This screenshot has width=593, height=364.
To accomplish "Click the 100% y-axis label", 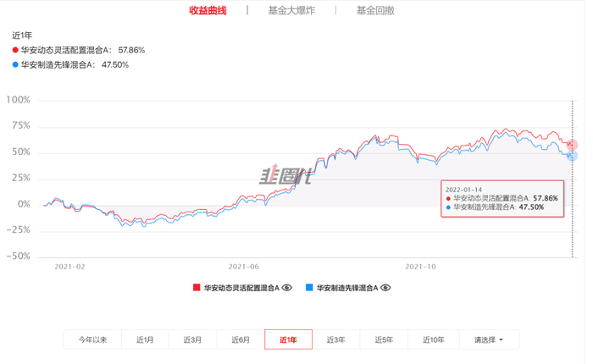I will click(18, 100).
